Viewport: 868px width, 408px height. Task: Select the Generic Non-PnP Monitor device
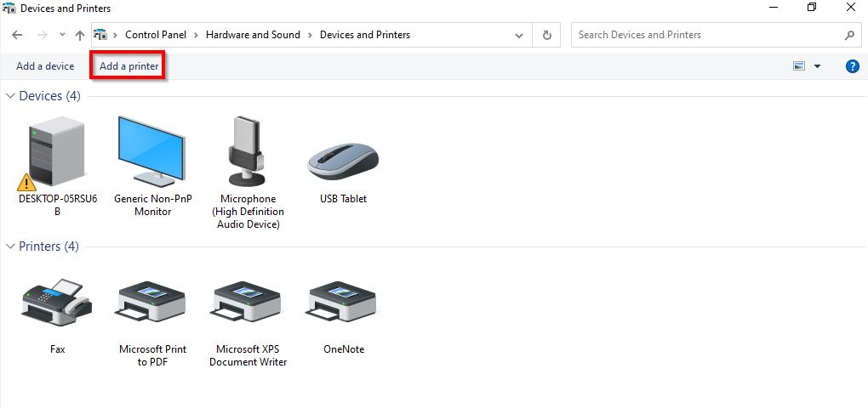[x=153, y=153]
